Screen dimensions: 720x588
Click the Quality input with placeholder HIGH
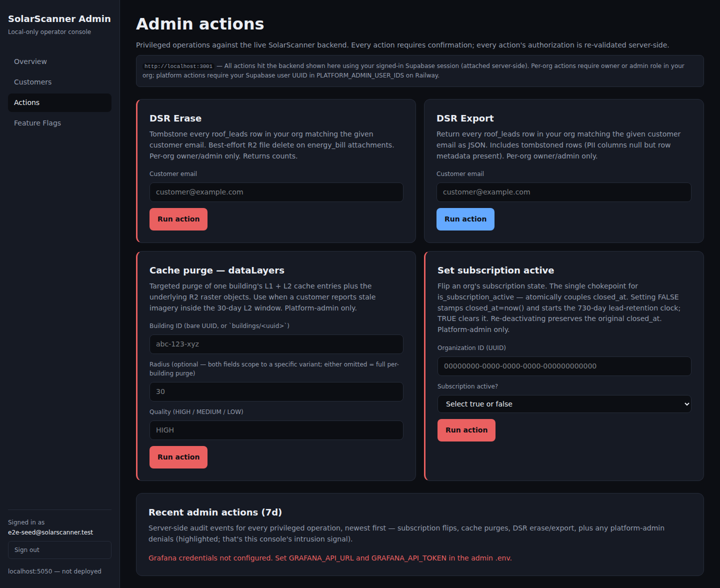276,430
